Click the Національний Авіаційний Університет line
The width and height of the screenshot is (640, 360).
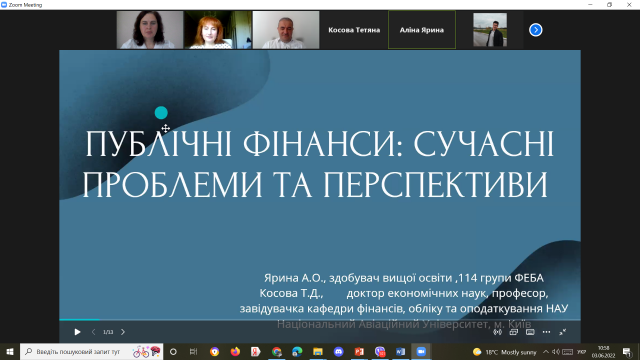[404, 324]
